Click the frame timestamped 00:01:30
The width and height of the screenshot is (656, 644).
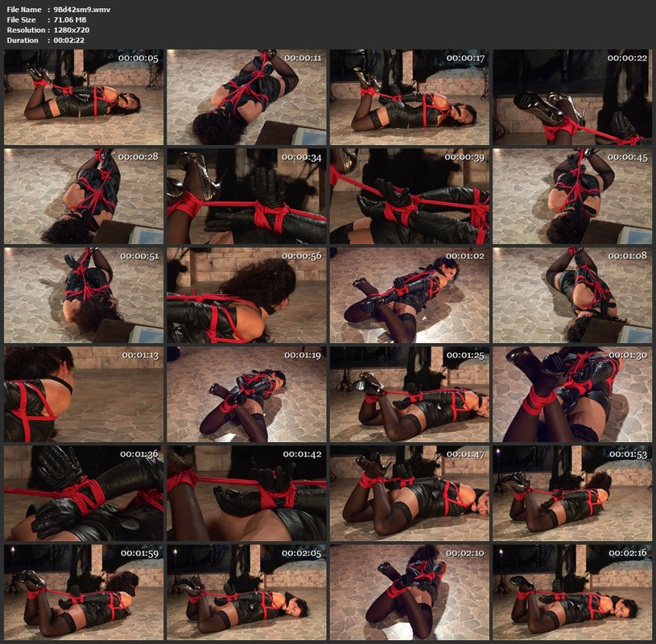(x=572, y=394)
